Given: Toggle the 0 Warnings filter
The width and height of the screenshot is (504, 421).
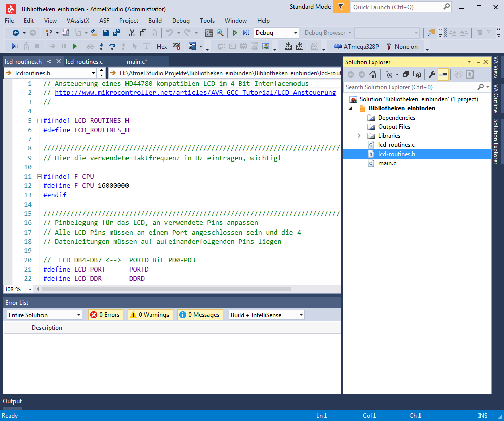Looking at the screenshot, I should click(x=150, y=315).
